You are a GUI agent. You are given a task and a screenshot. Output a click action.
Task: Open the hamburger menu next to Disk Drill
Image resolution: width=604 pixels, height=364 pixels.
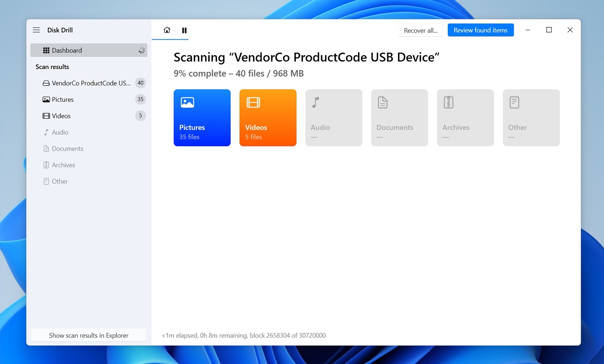point(36,30)
